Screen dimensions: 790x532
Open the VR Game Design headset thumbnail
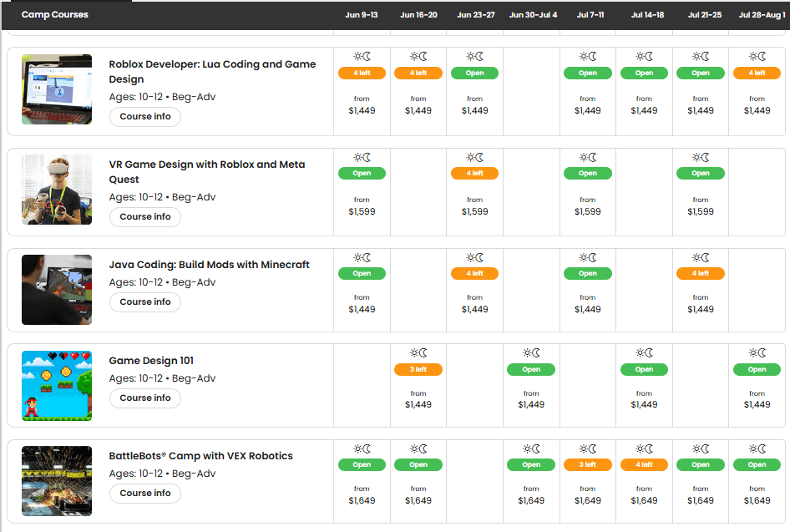point(57,190)
